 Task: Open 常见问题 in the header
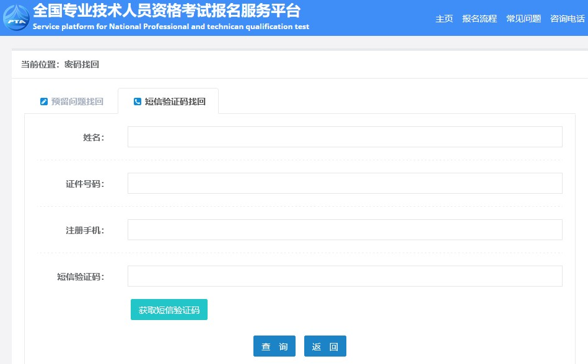click(523, 19)
